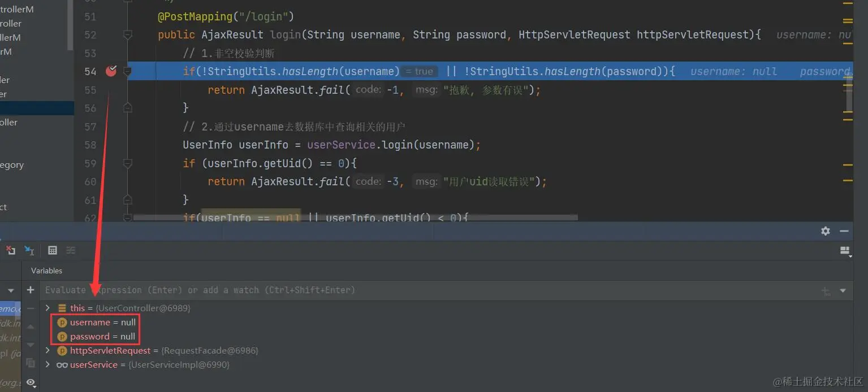The height and width of the screenshot is (392, 868).
Task: Click the comment '// 1.非空校验判断'
Action: pos(229,53)
